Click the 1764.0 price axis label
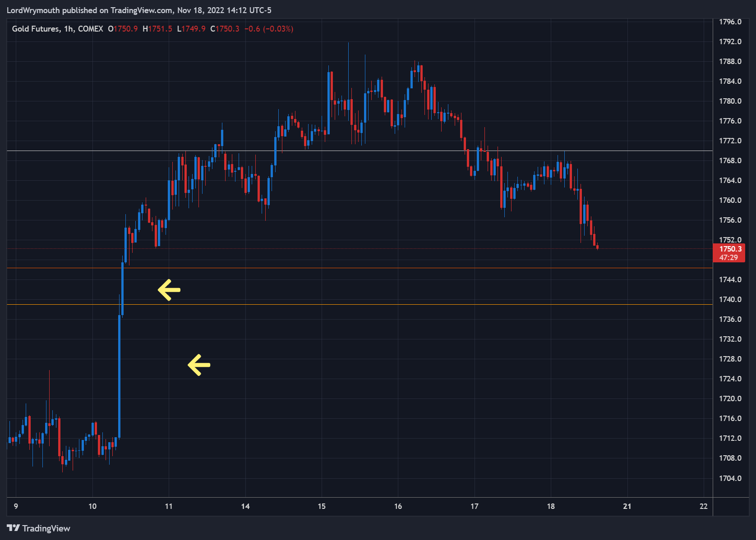Screen dimensions: 756x540 [730, 180]
